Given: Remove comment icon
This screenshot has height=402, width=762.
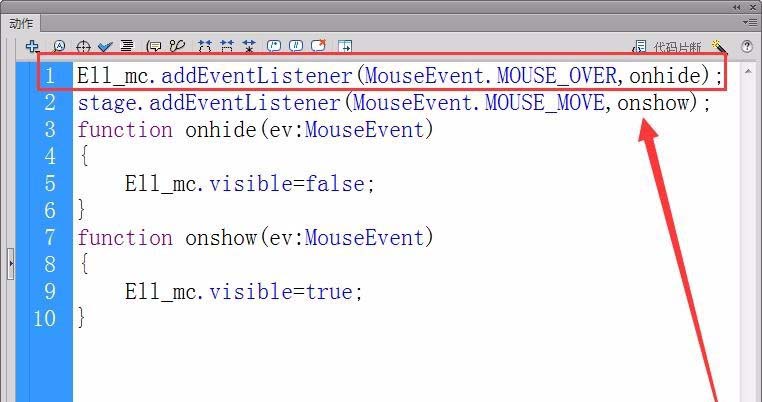Looking at the screenshot, I should (318, 47).
